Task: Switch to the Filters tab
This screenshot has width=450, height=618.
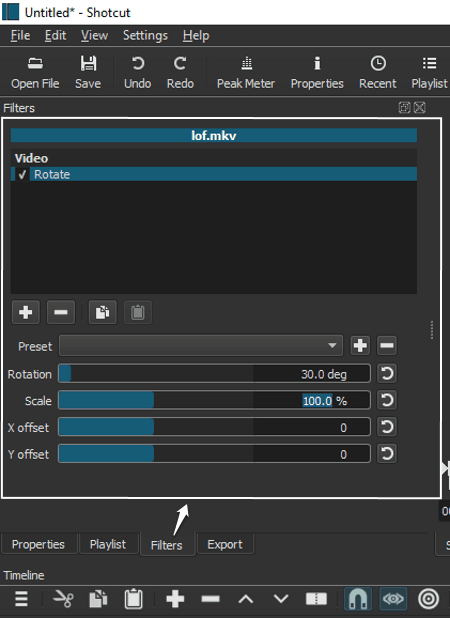Action: [x=167, y=545]
